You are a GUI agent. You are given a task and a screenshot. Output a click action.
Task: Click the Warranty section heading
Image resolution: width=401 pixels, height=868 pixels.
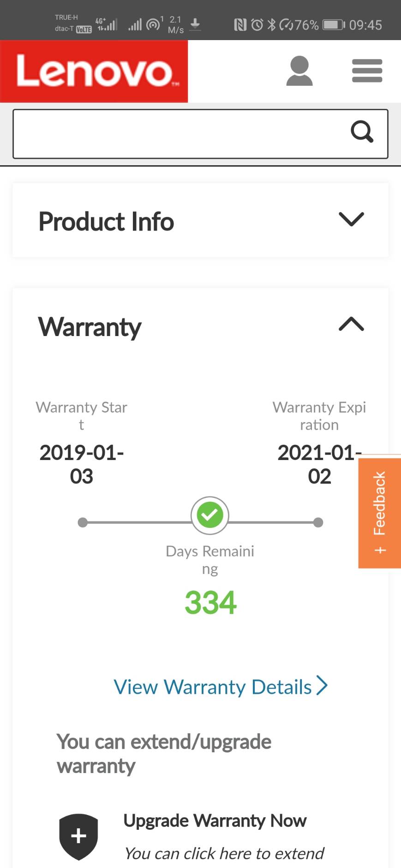tap(90, 327)
